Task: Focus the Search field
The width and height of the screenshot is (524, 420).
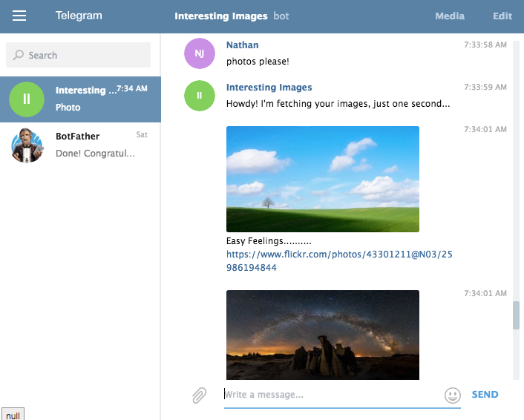Action: pyautogui.click(x=78, y=55)
